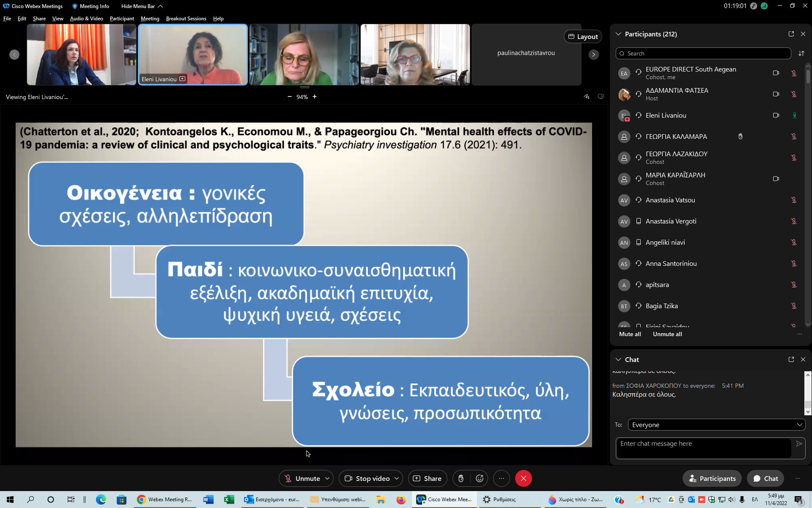Viewport: 812px width, 508px height.
Task: Pop out the Chat panel
Action: point(791,359)
